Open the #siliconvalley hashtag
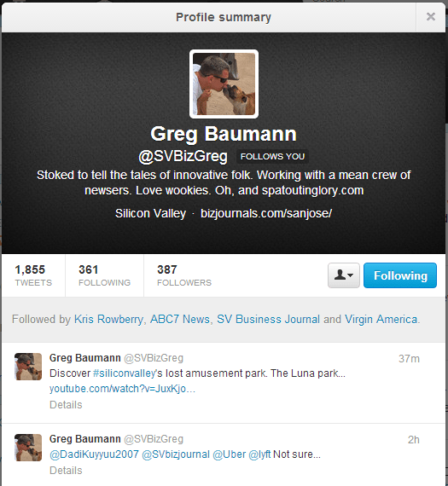448x486 pixels. pos(124,373)
